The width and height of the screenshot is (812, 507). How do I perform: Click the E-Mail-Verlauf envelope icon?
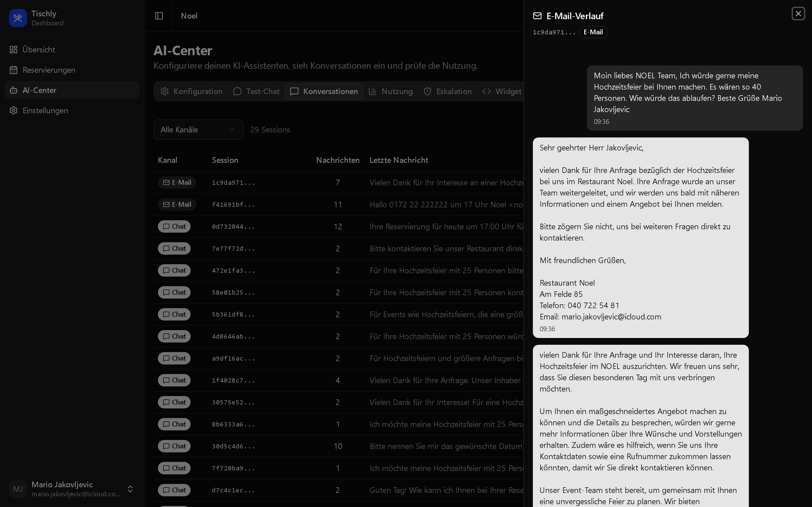click(x=537, y=16)
